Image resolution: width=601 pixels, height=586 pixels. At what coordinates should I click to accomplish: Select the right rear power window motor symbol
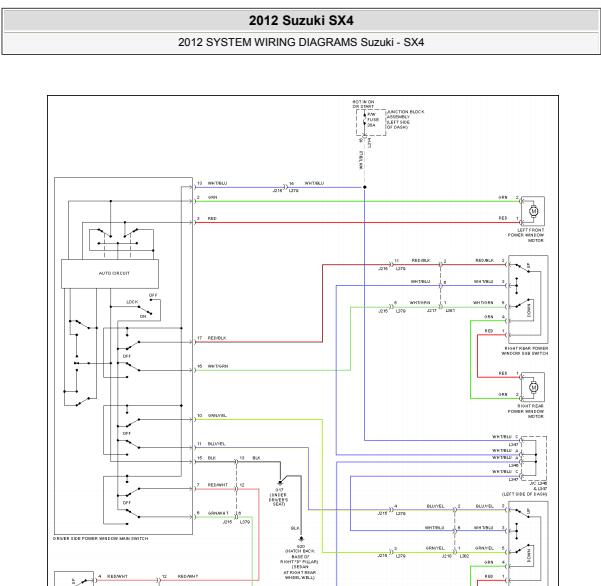click(533, 387)
